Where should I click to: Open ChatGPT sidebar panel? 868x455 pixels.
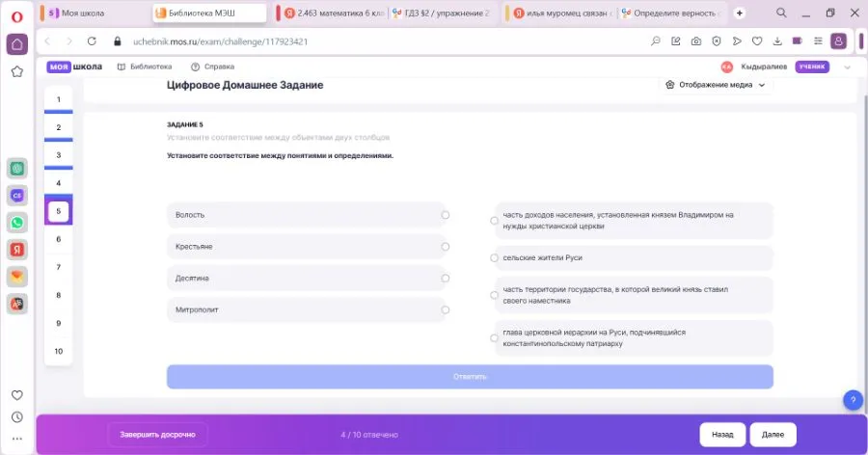17,169
